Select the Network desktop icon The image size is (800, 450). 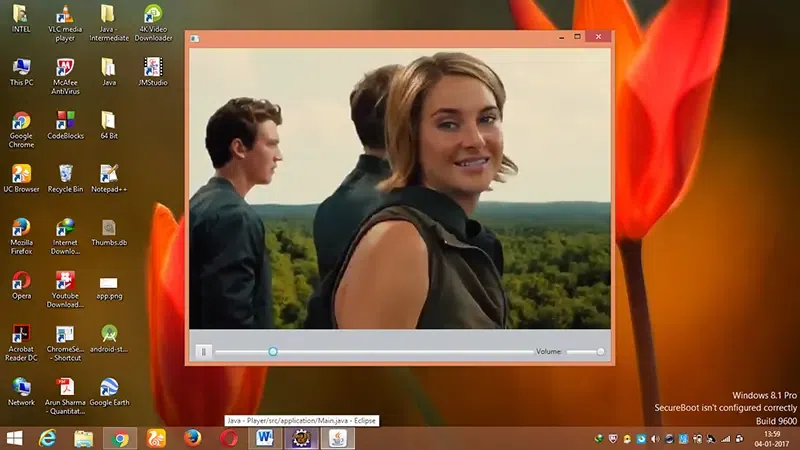[x=21, y=392]
